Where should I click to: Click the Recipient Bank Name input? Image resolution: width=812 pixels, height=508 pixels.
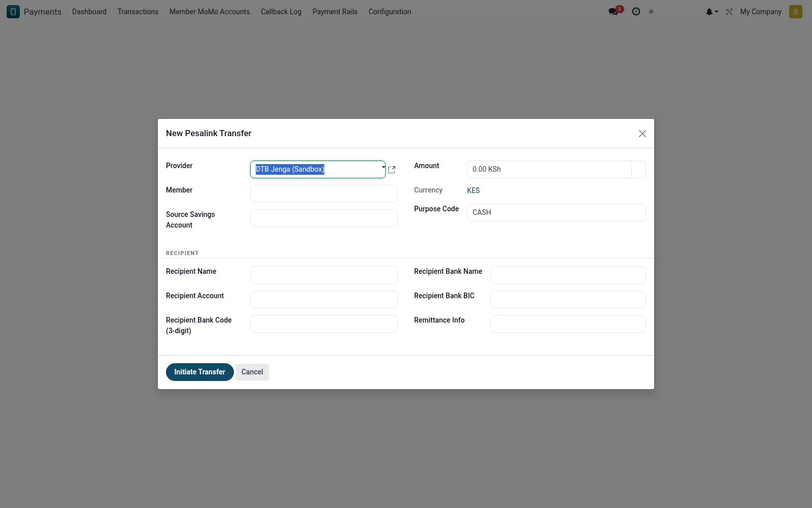coord(568,275)
